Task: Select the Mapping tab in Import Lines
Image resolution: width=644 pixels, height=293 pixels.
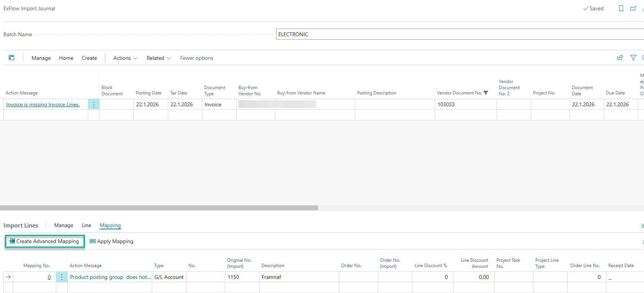Action: point(110,225)
